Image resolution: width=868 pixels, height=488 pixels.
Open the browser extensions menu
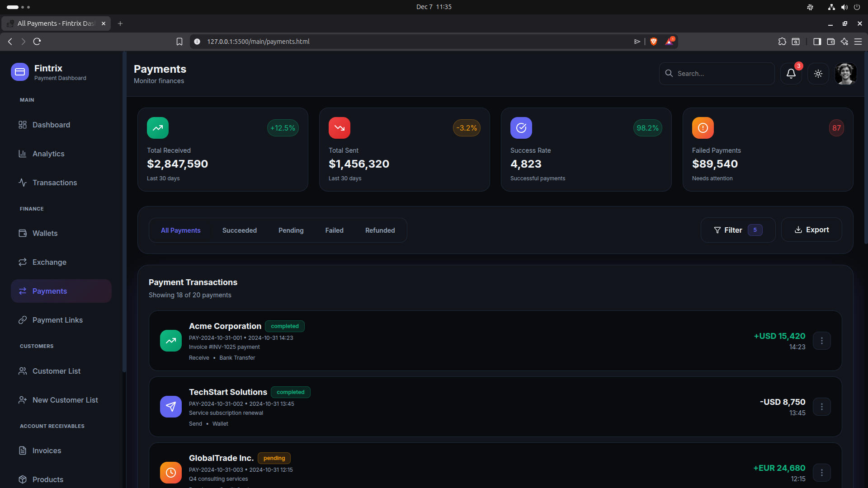783,41
